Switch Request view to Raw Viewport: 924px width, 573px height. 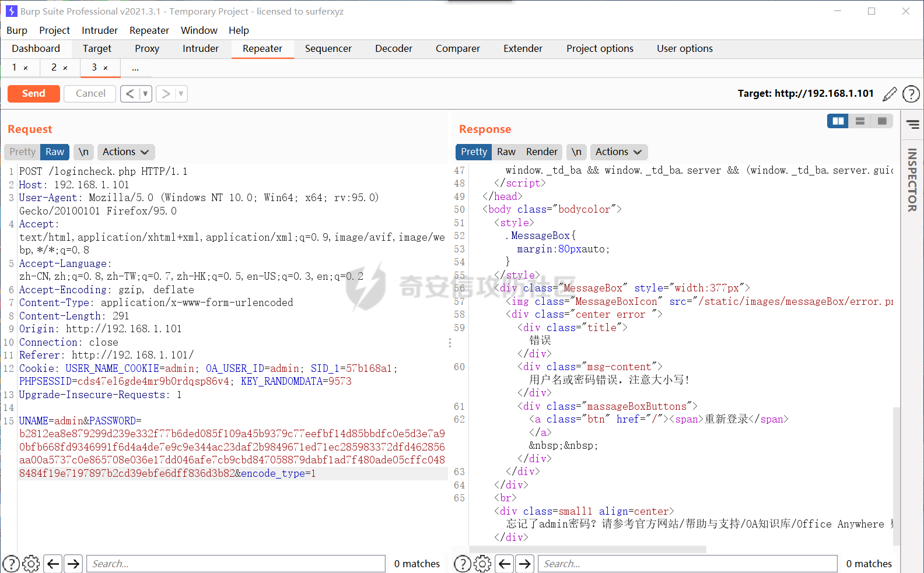55,152
